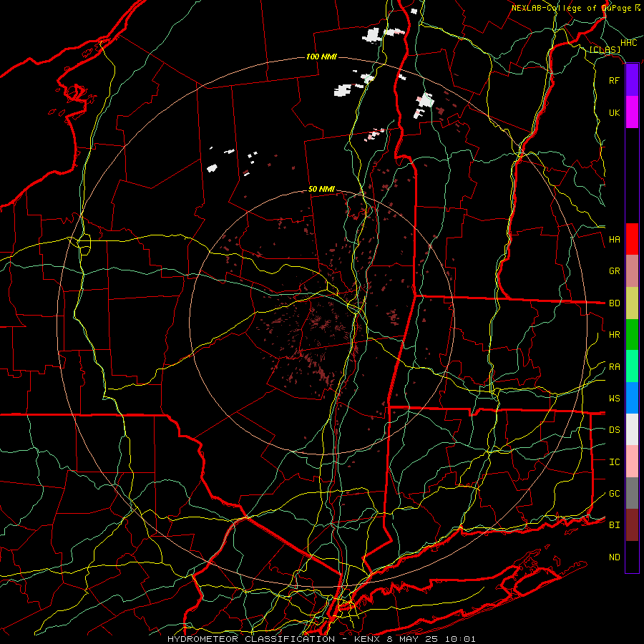
Task: Click the Hydrometeor Classification KENX timestamp caption
Action: point(321,639)
